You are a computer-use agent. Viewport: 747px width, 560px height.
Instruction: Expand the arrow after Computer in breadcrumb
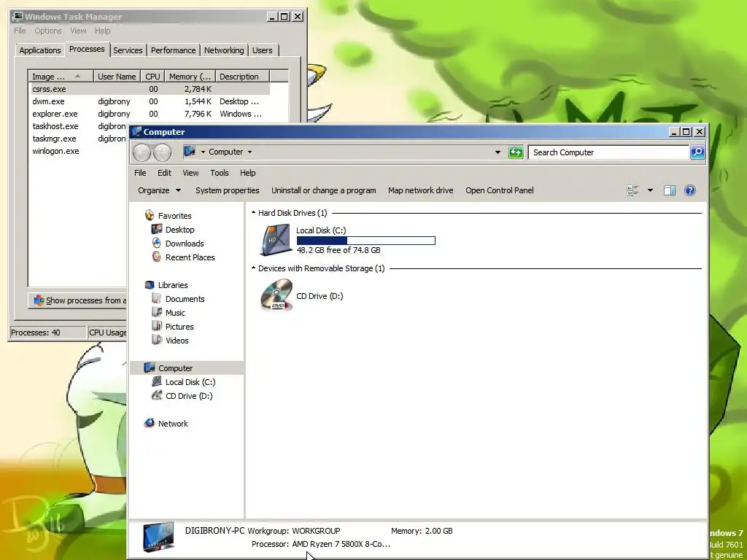point(249,152)
